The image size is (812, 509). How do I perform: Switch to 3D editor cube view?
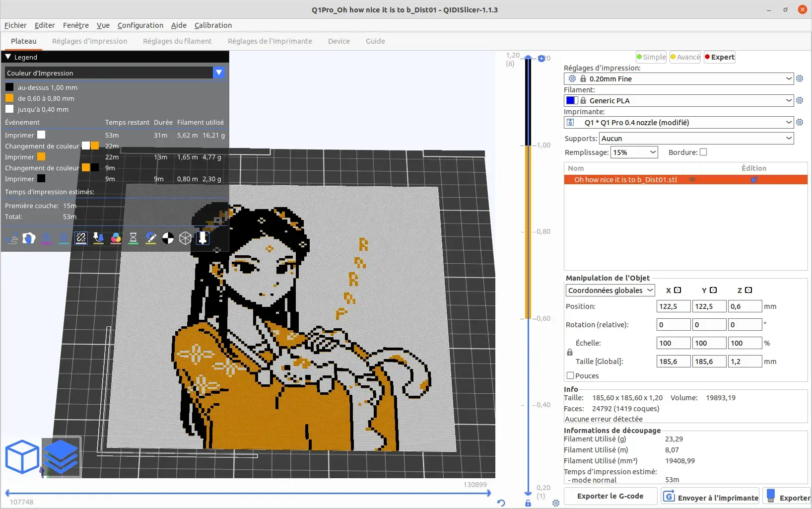tap(22, 456)
